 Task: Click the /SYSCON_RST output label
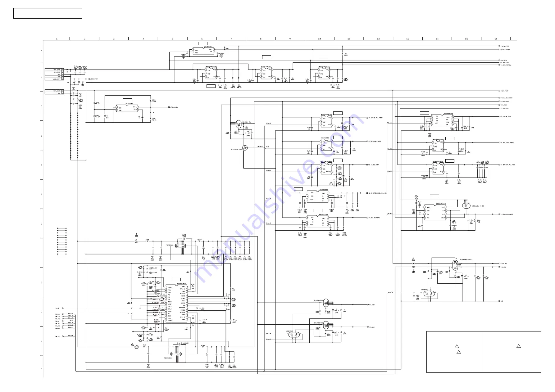[x=505, y=49]
